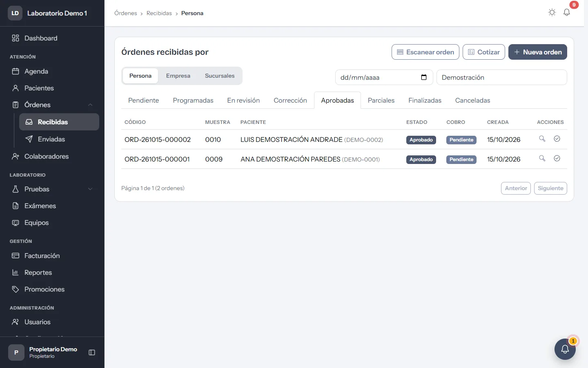View details of order ORD-261015-000002
Image resolution: width=588 pixels, height=368 pixels.
(x=542, y=139)
